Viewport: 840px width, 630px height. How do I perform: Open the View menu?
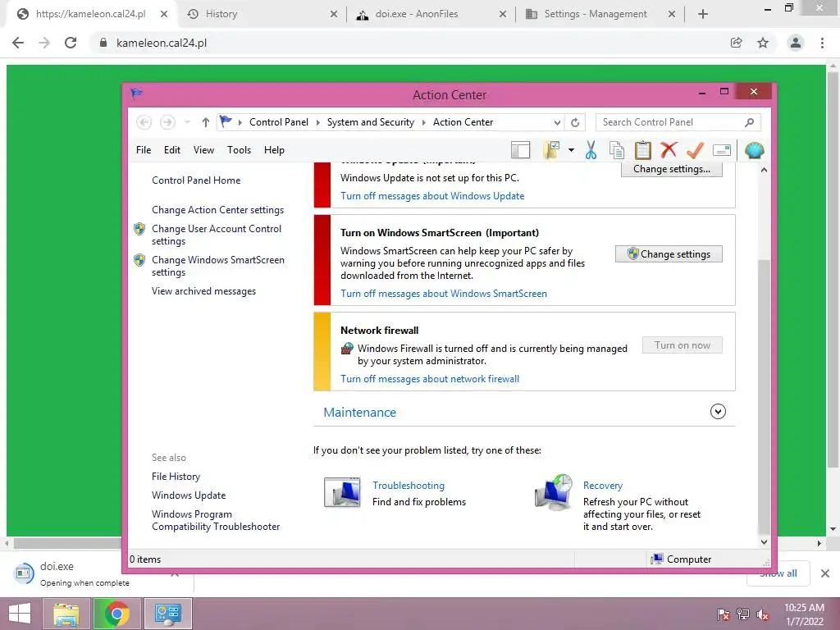point(203,150)
